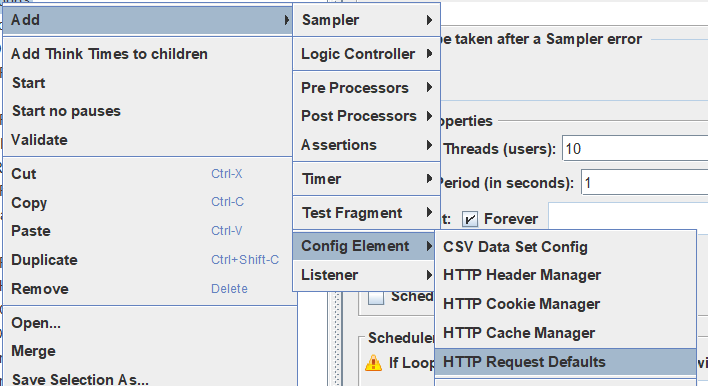Expand the Timer submenu
Image resolution: width=708 pixels, height=386 pixels.
(366, 179)
